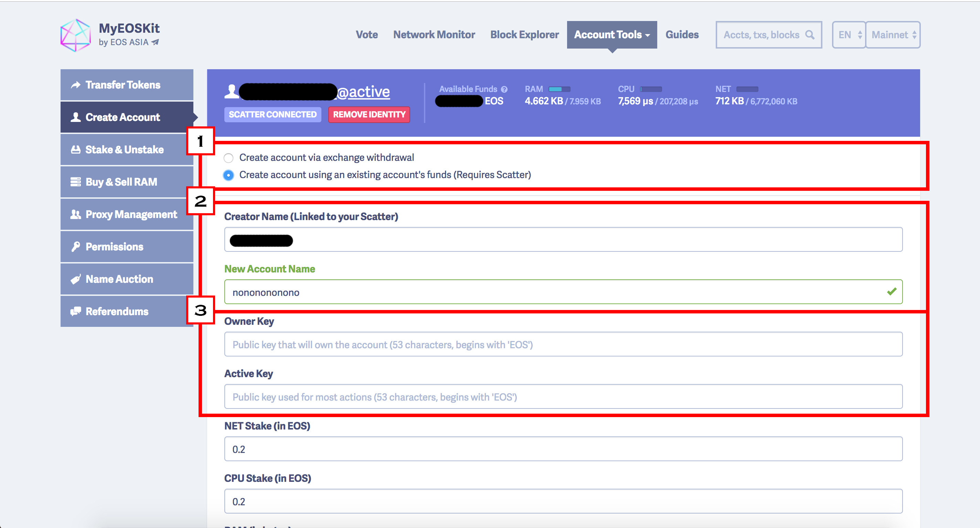Go to Permissions section
The image size is (980, 528).
(x=127, y=247)
